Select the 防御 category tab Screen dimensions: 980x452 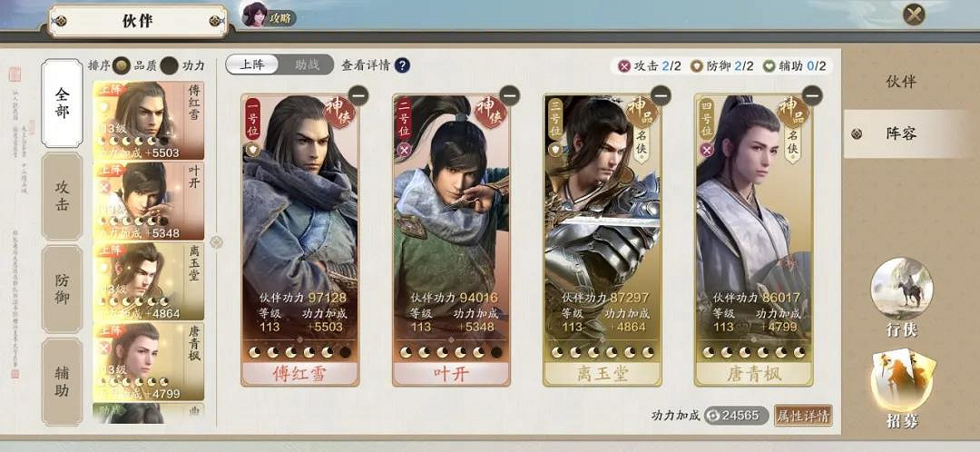point(62,290)
